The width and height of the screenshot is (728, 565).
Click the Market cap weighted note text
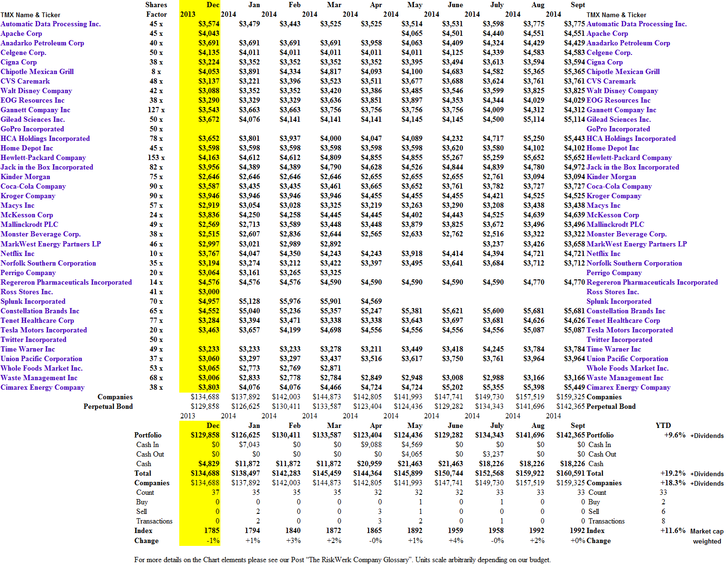706,536
